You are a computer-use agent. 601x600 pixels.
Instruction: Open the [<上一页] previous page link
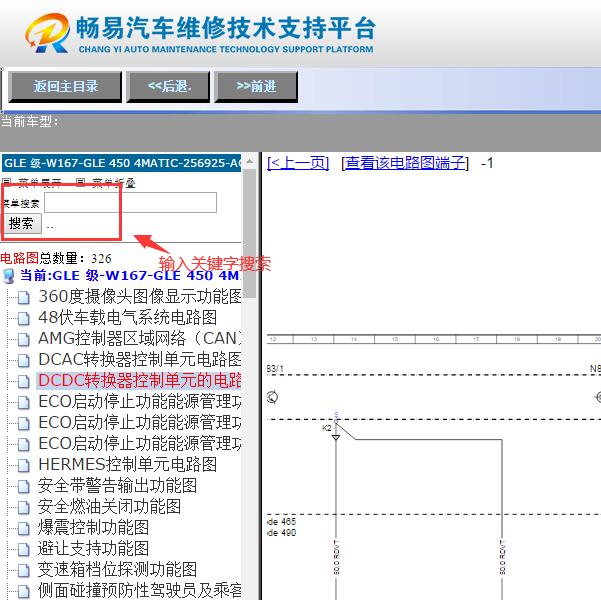pyautogui.click(x=298, y=163)
